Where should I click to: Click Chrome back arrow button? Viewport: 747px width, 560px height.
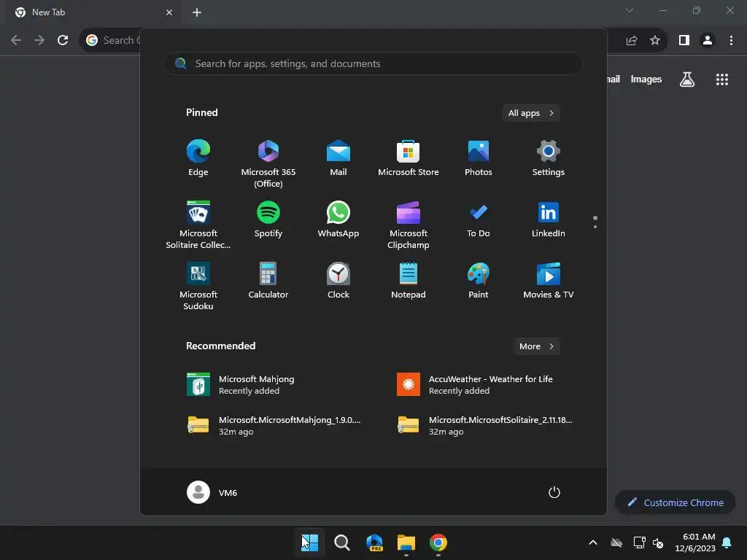point(16,41)
